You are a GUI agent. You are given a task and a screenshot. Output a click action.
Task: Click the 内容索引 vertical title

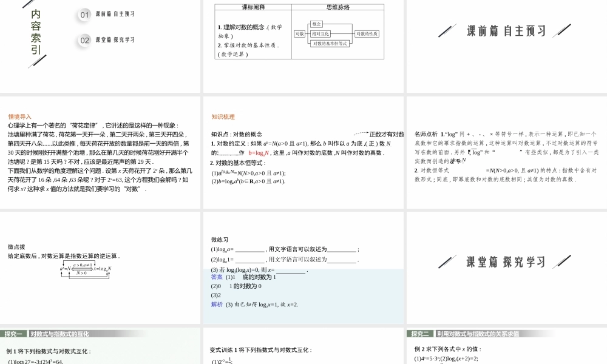[x=36, y=32]
